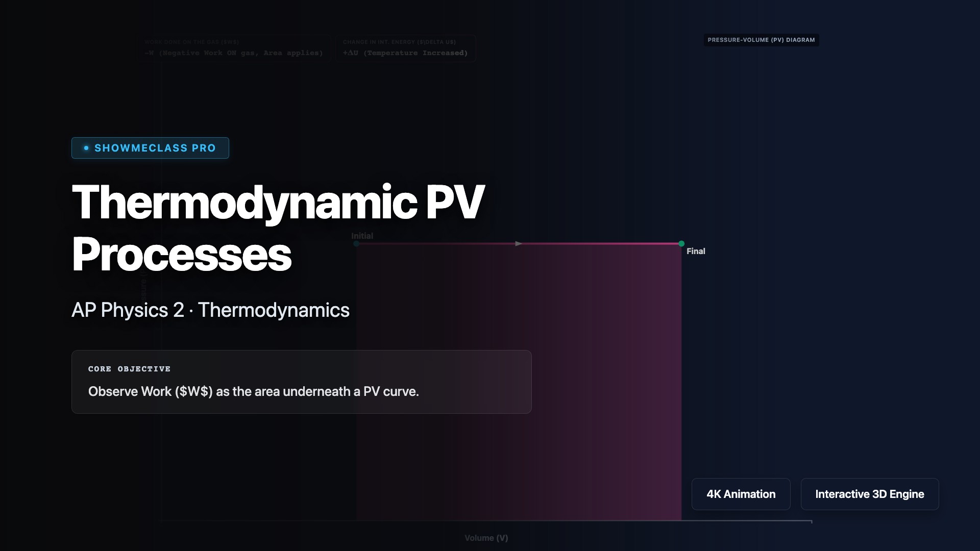Image resolution: width=980 pixels, height=551 pixels.
Task: Click the magenta isobaric process line
Action: click(x=602, y=244)
